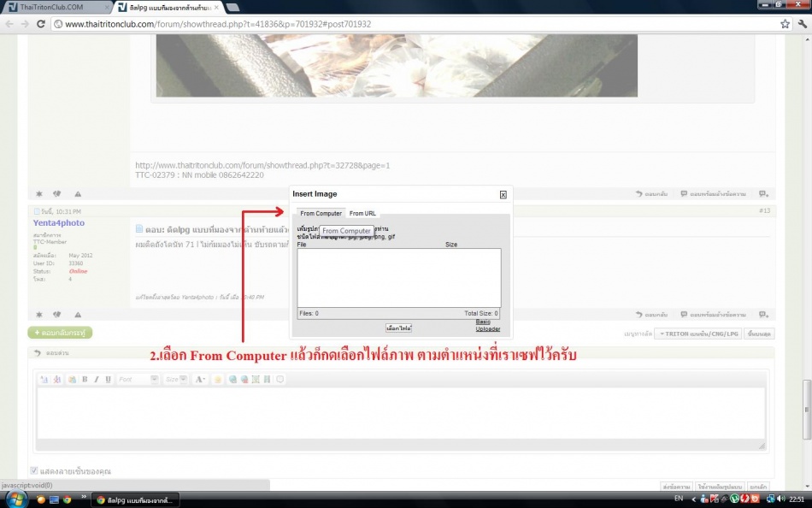This screenshot has width=812, height=508.
Task: Open the Font dropdown in editor
Action: (x=137, y=379)
